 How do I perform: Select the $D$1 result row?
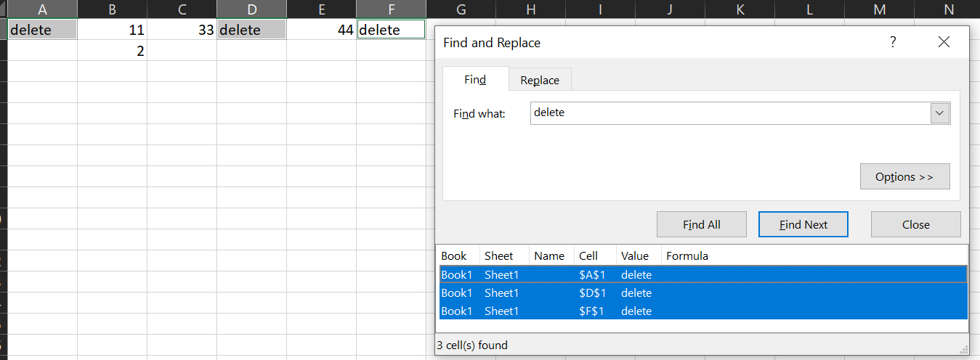(x=703, y=292)
